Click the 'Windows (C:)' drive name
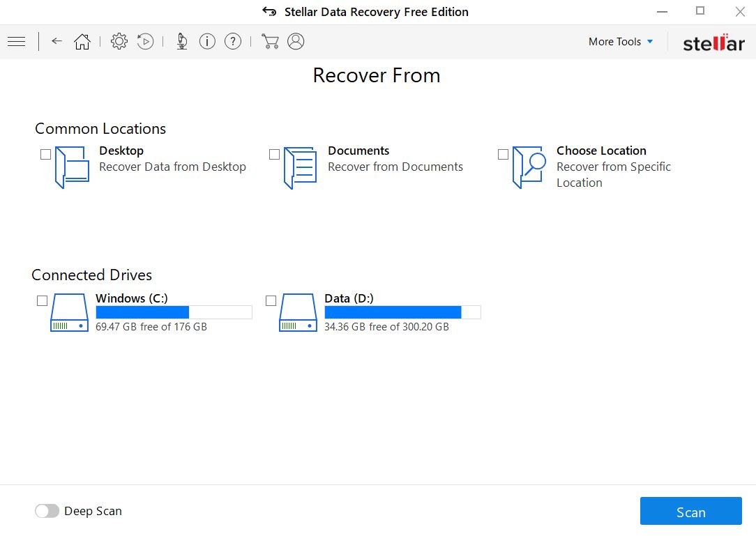The image size is (756, 536). [x=132, y=298]
